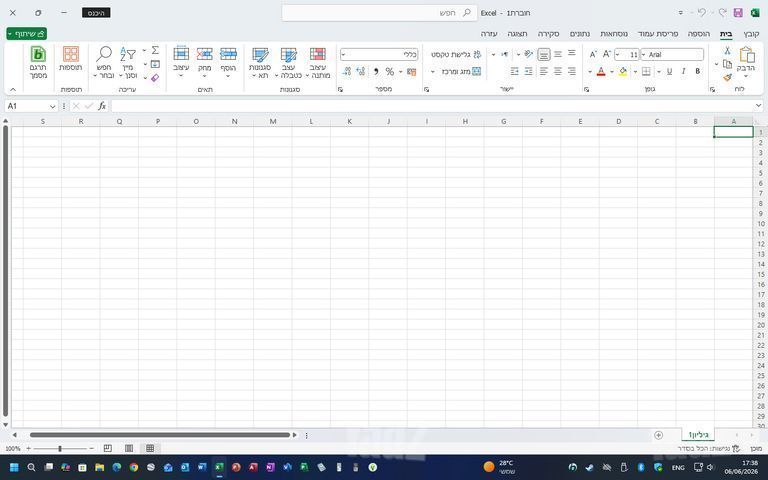Open the Name Box dropdown arrow

pos(52,106)
